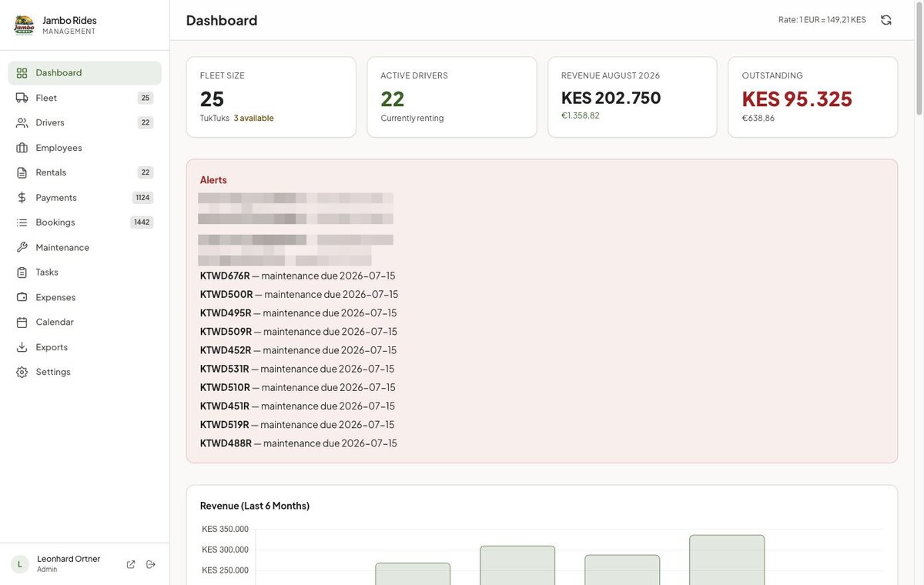The width and height of the screenshot is (924, 585).
Task: Click the KTWD488R maintenance alert
Action: 299,443
